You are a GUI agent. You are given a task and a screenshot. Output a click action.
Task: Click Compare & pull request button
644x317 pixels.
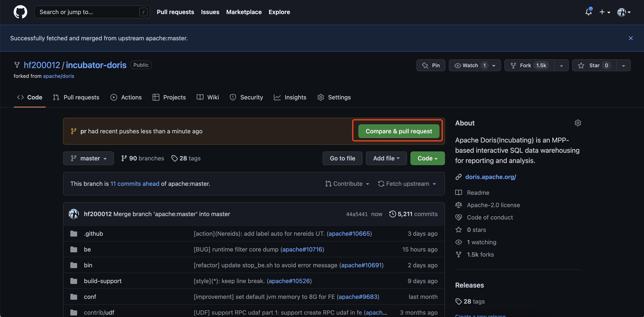pos(399,131)
